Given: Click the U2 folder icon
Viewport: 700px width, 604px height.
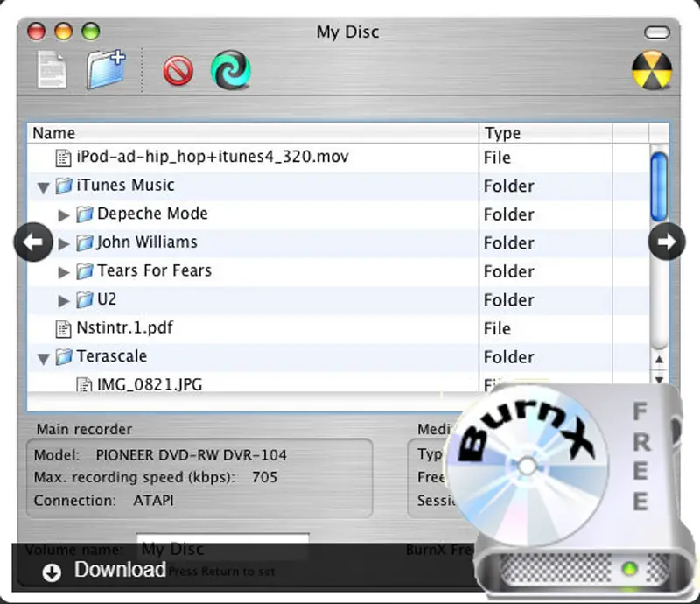Looking at the screenshot, I should [84, 300].
